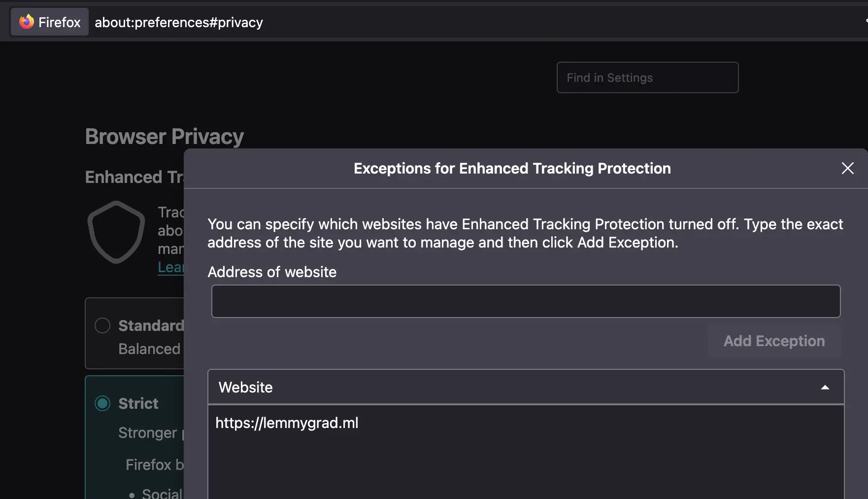
Task: Open the partially hidden Learn more link
Action: pos(170,267)
